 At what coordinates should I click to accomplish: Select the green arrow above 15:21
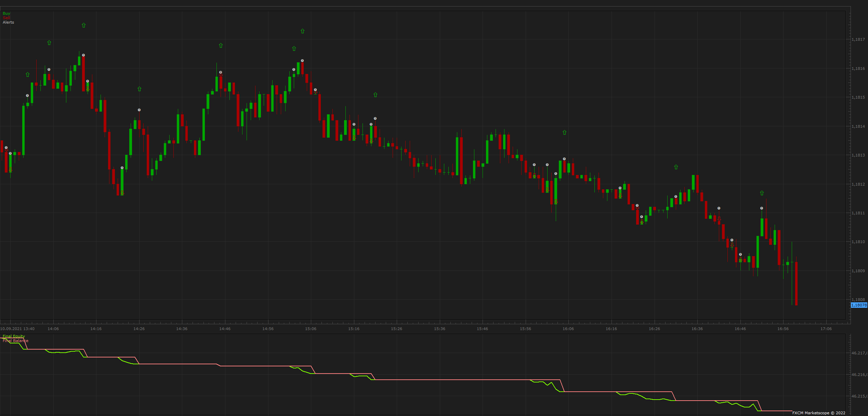[x=376, y=95]
